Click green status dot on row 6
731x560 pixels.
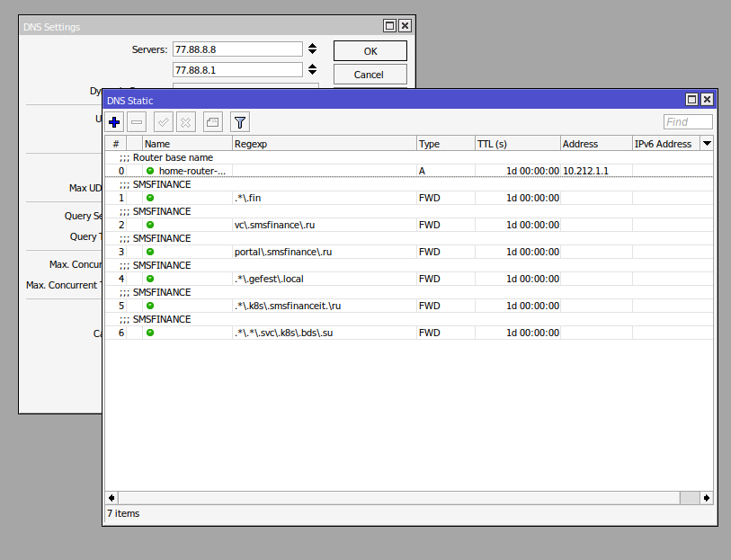[150, 333]
